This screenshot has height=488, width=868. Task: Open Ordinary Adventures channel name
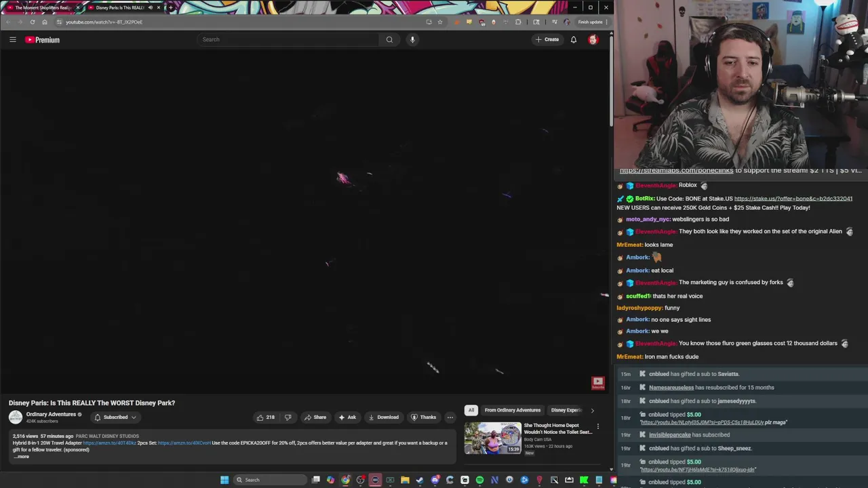pos(51,414)
